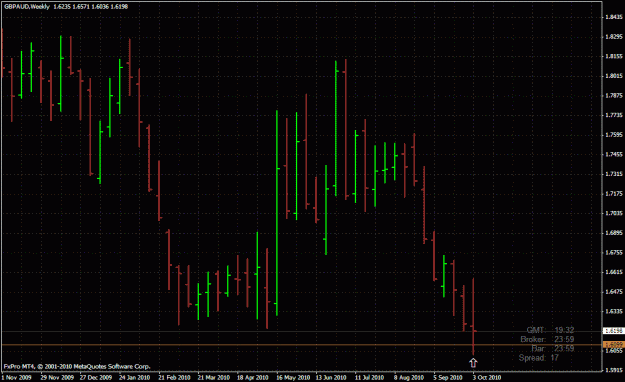Viewport: 625px width, 382px height.
Task: Click the 1.7735 price scale label
Action: tap(613, 115)
